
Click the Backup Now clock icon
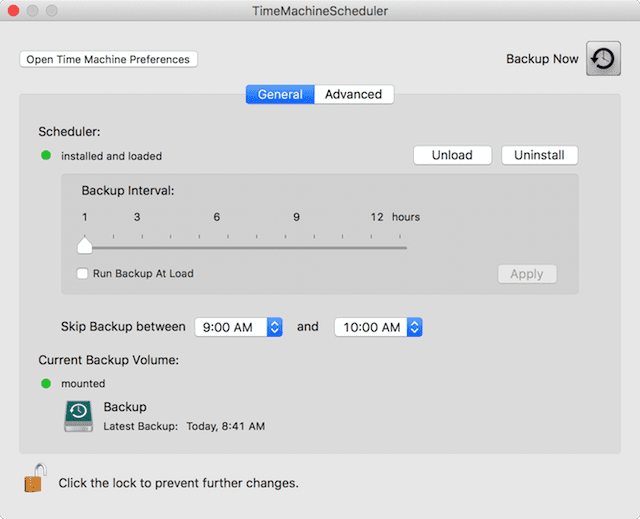tap(602, 59)
